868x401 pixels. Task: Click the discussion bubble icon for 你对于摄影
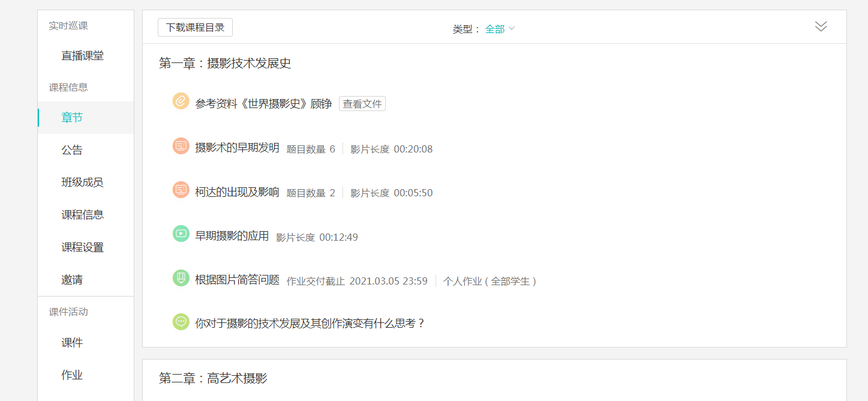click(181, 322)
